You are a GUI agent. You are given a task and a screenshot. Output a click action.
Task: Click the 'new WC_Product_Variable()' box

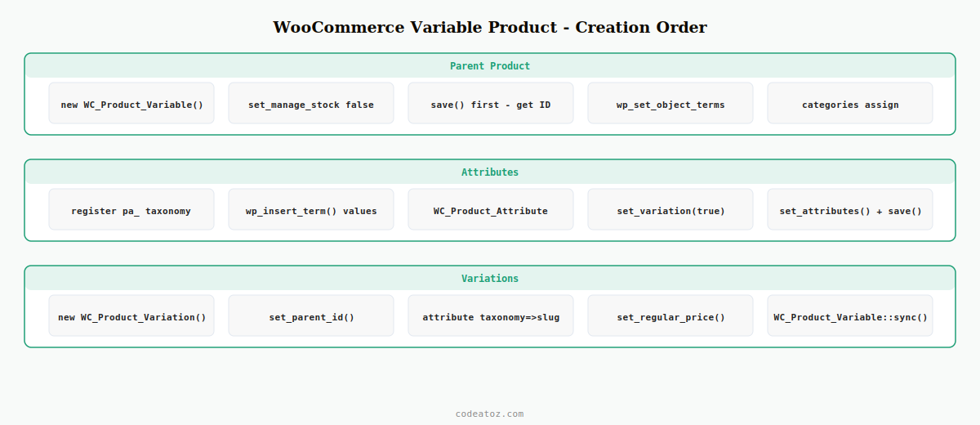coord(131,103)
